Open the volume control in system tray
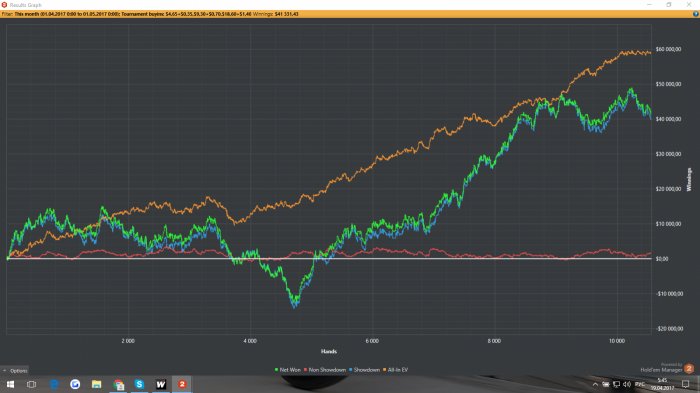The width and height of the screenshot is (700, 393). pyautogui.click(x=627, y=384)
